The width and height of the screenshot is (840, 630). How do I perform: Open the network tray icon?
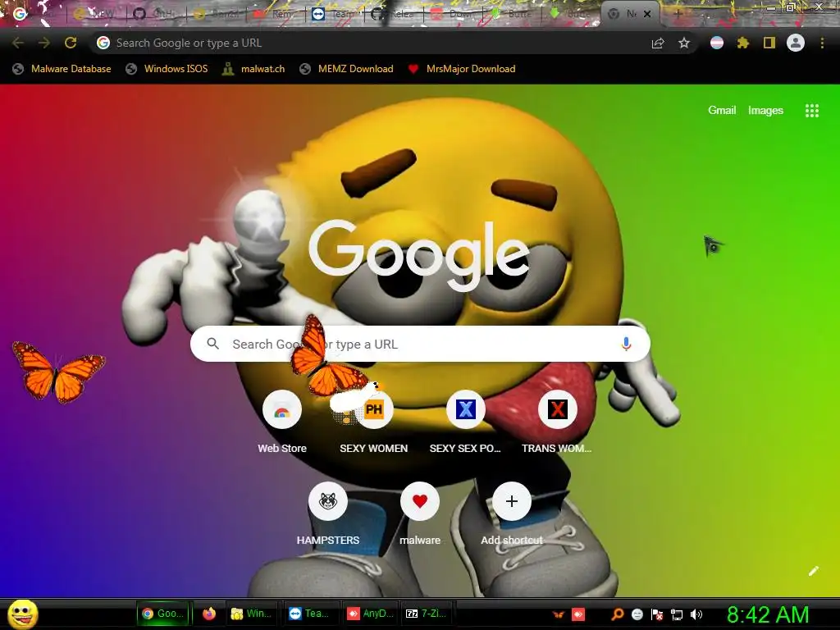(677, 614)
